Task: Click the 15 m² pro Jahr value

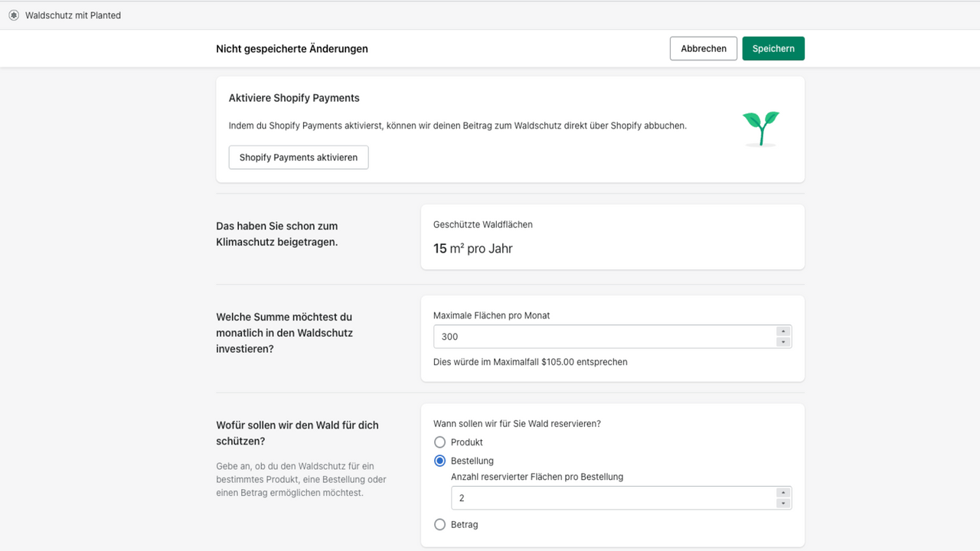Action: click(x=473, y=249)
